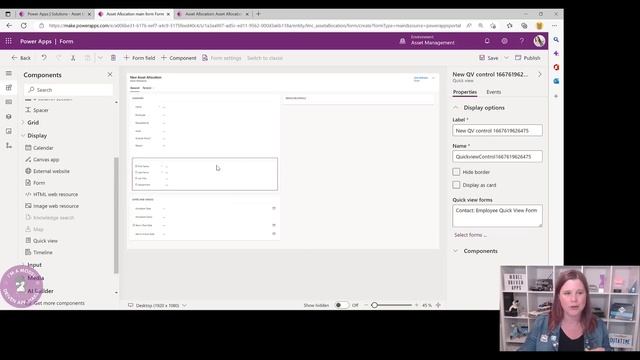Screen dimensions: 640x360
Task: Click the zoom-out minus button
Action: 366,305
